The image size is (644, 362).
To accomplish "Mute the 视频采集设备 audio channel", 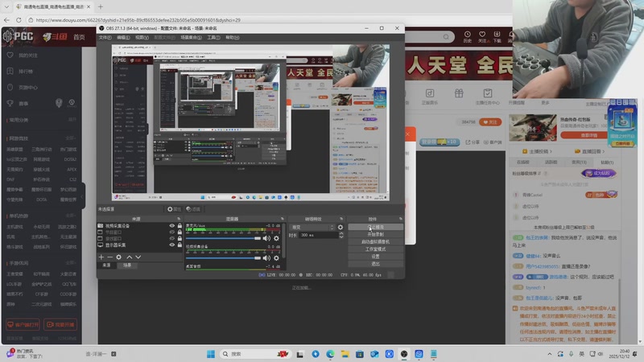I will 266,258.
